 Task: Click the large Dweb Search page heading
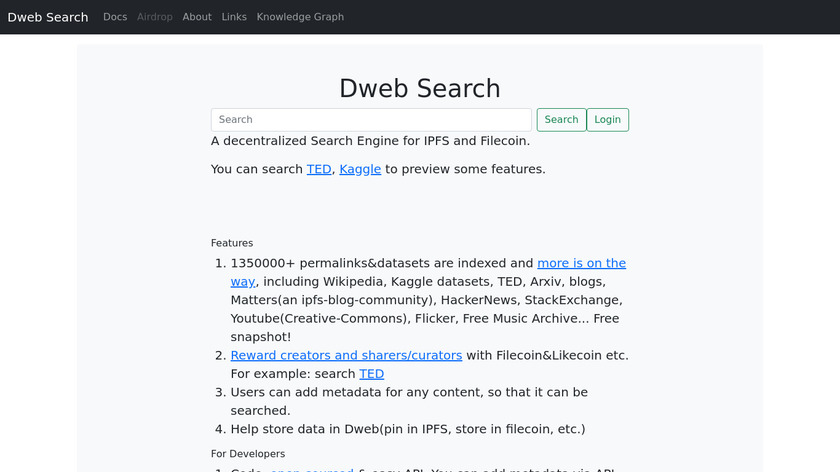[420, 88]
